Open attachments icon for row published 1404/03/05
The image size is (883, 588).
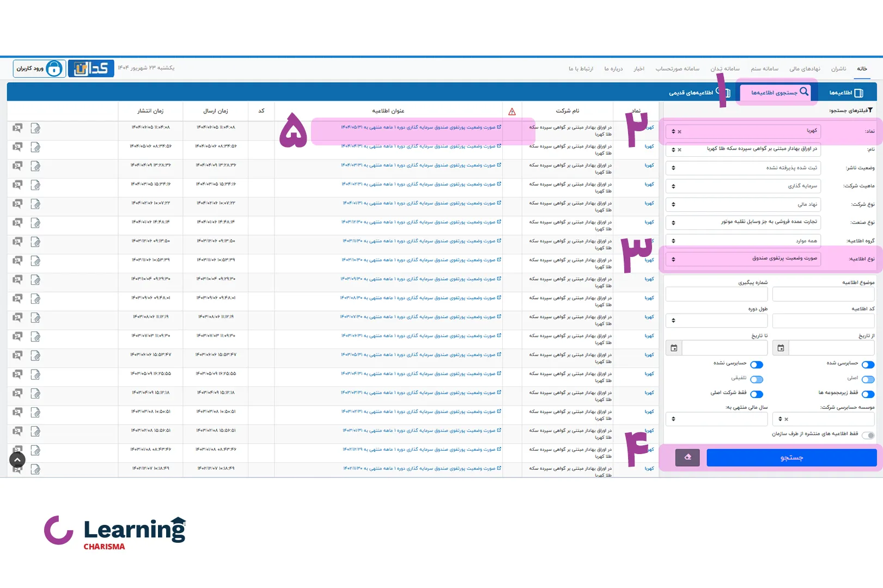tap(35, 185)
